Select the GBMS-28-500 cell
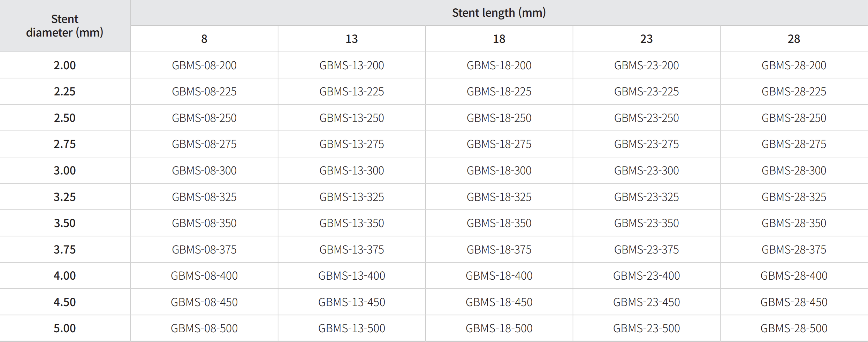 [x=794, y=328]
